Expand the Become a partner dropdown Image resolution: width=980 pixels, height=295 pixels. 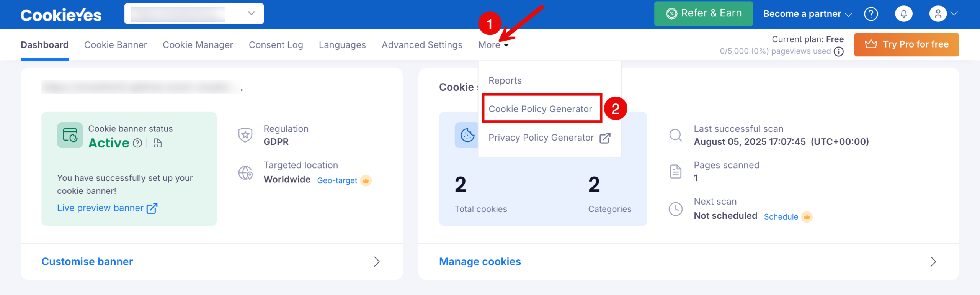tap(806, 14)
